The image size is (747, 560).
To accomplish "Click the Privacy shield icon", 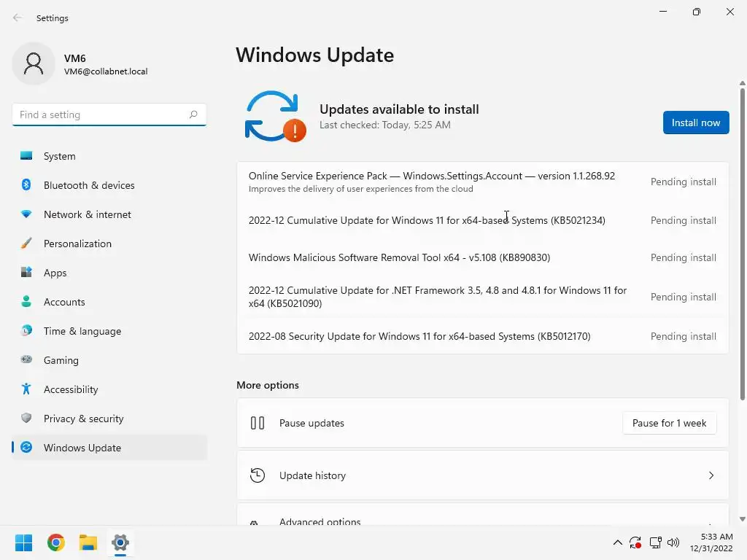I will coord(26,418).
